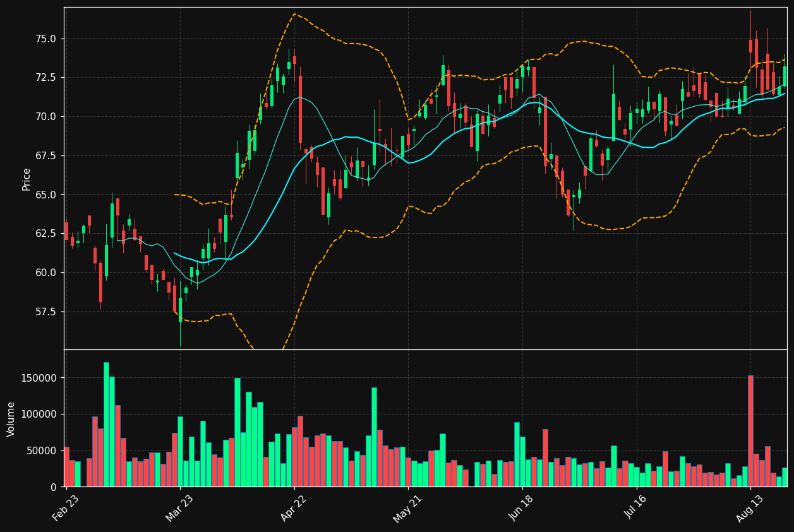Select the 'May 21' date axis label
The image size is (794, 532).
point(407,509)
